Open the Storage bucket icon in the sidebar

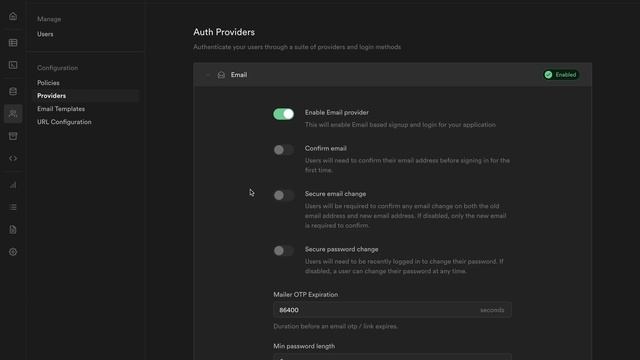pyautogui.click(x=13, y=136)
